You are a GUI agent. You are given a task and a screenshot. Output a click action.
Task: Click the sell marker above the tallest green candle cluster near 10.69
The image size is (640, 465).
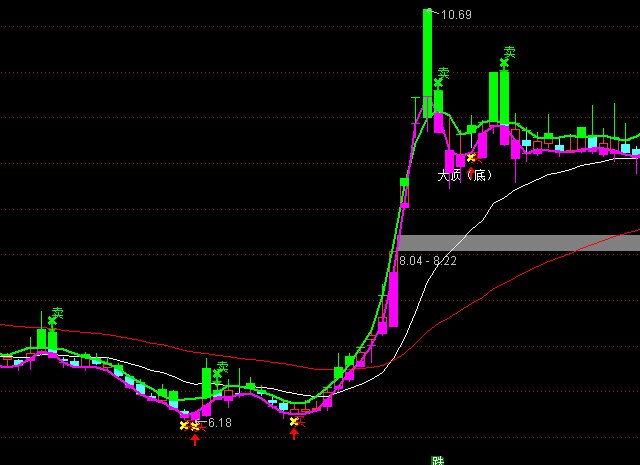click(443, 75)
